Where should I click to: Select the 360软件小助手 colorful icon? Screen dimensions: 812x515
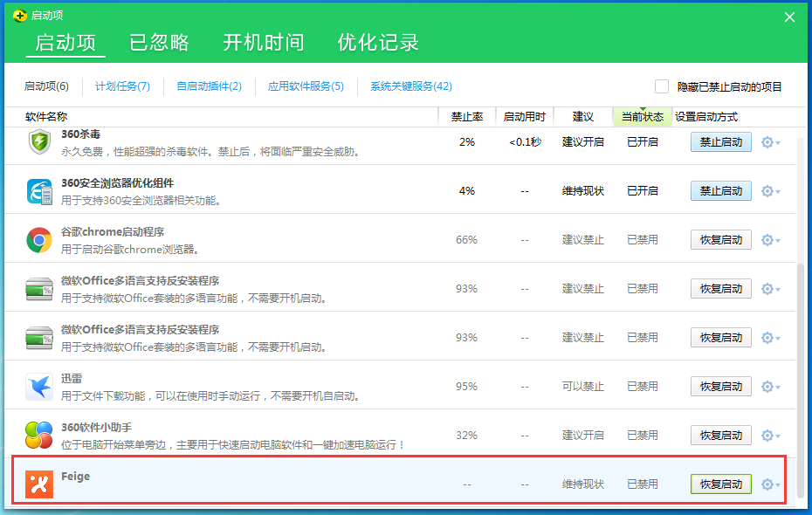click(x=39, y=434)
